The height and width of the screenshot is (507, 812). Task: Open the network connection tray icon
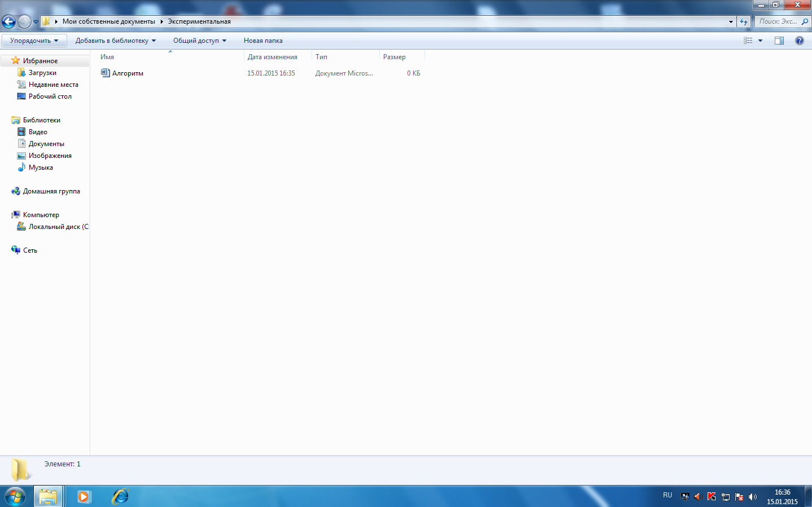click(x=726, y=497)
